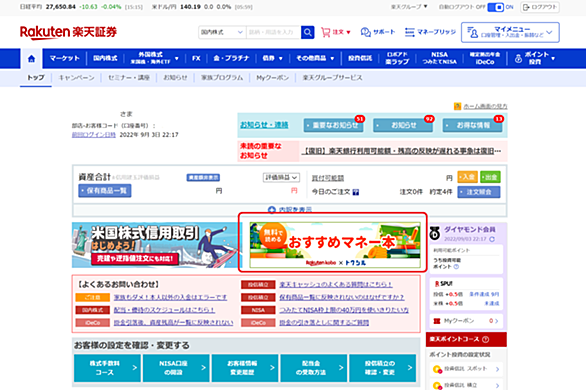Click the green 出金 withdraw button
The height and width of the screenshot is (390, 586).
click(x=490, y=177)
